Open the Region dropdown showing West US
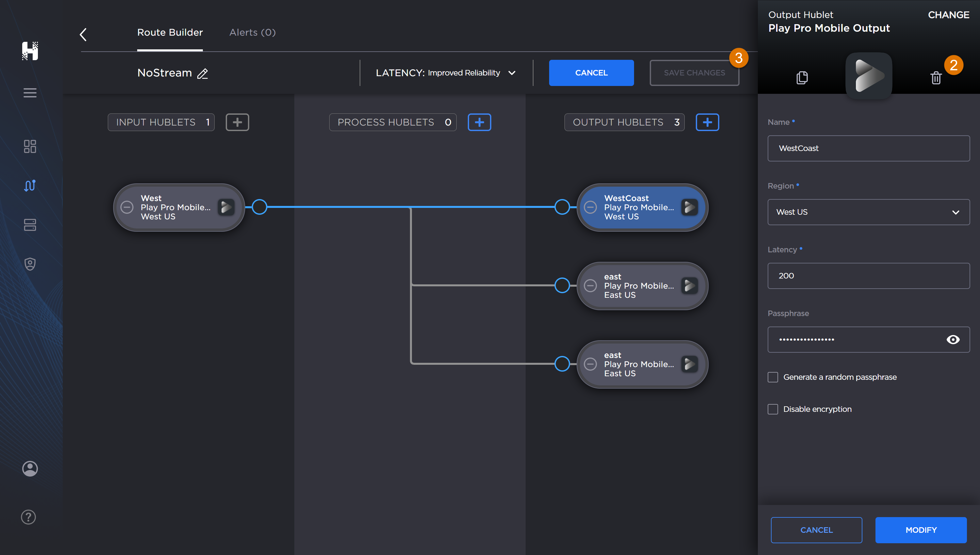This screenshot has width=980, height=555. [868, 212]
